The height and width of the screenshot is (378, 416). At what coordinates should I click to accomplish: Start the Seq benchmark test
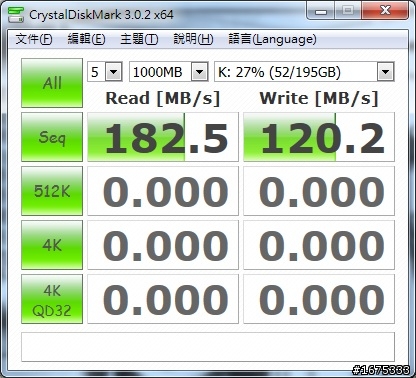[52, 137]
